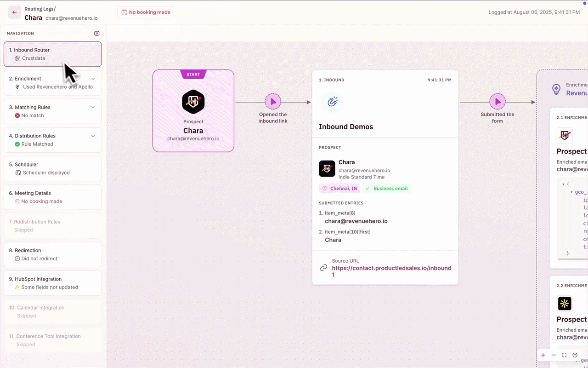Viewport: 588px width, 368px height.
Task: Open the help question mark icon
Action: pyautogui.click(x=575, y=355)
